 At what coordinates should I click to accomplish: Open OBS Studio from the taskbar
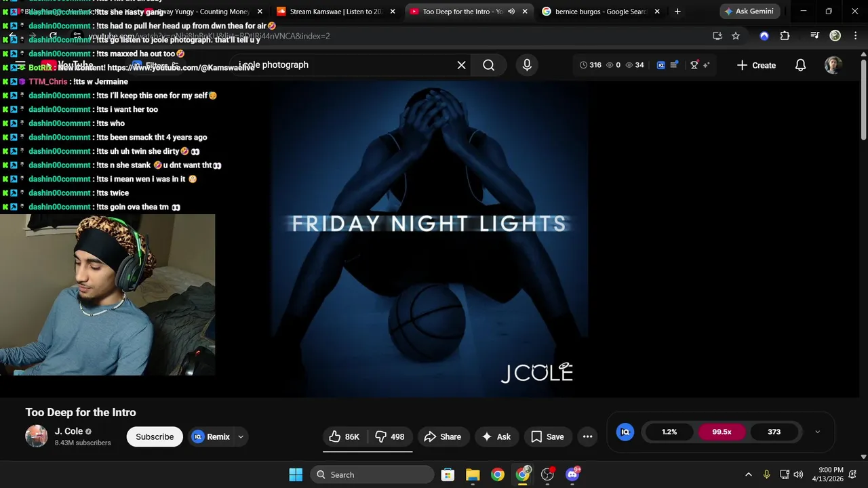pos(547,474)
